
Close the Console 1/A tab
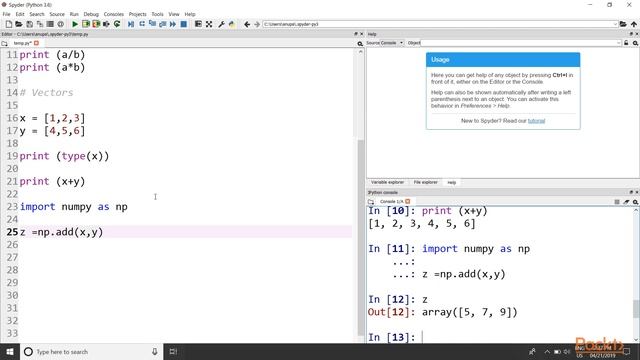pyautogui.click(x=407, y=201)
